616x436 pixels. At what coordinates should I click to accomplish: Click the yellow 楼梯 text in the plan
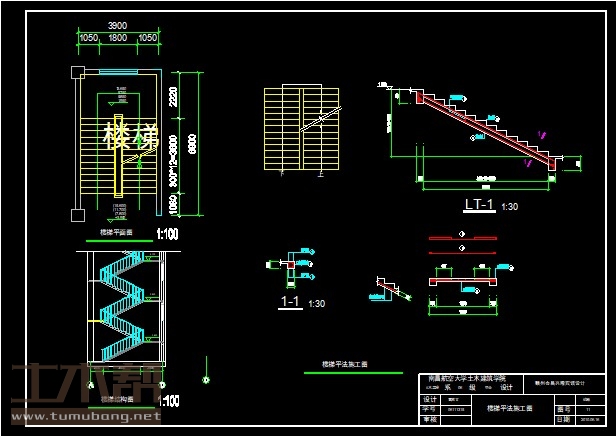tap(131, 137)
